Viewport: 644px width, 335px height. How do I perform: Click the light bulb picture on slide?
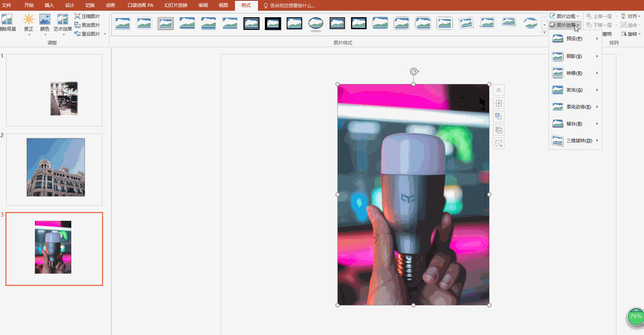point(413,195)
